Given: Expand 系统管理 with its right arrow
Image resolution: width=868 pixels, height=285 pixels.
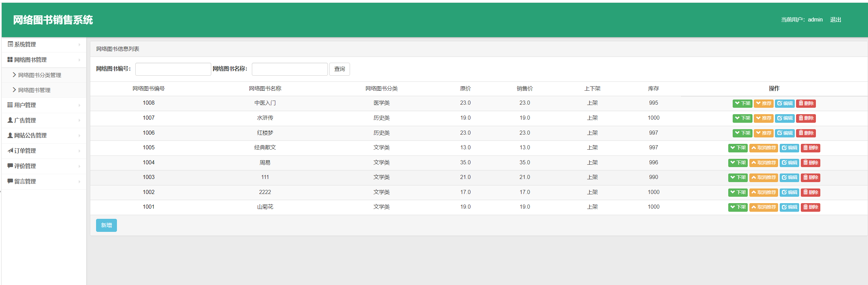Looking at the screenshot, I should [x=79, y=45].
